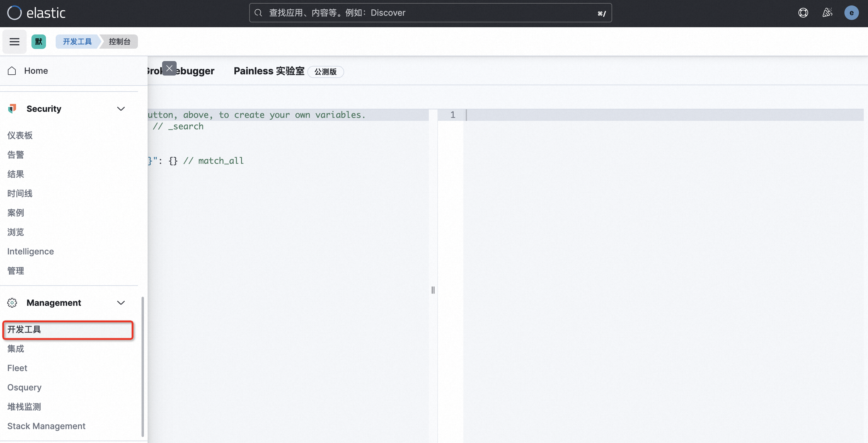Select 开发工具 under Management
The height and width of the screenshot is (443, 868).
coord(68,330)
